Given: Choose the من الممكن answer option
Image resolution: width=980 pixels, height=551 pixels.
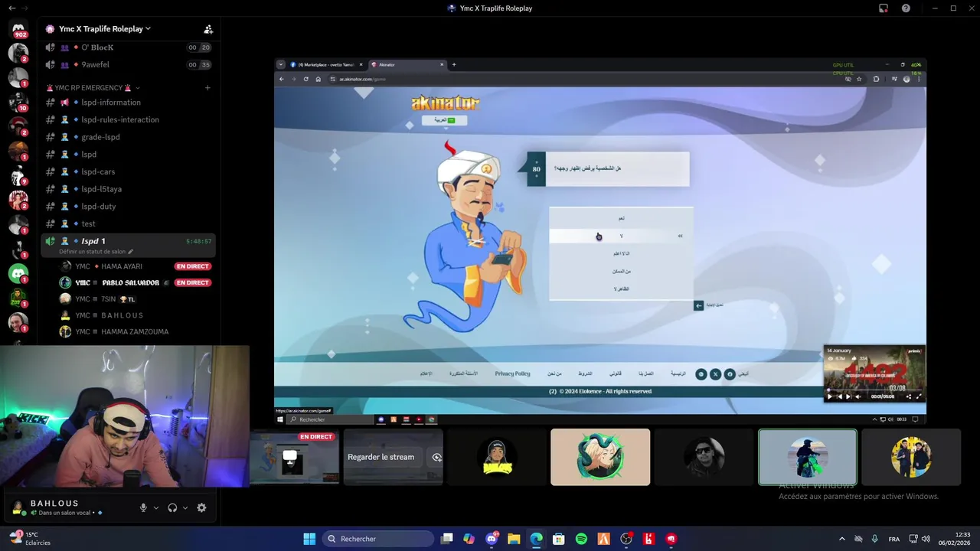Looking at the screenshot, I should [x=621, y=271].
